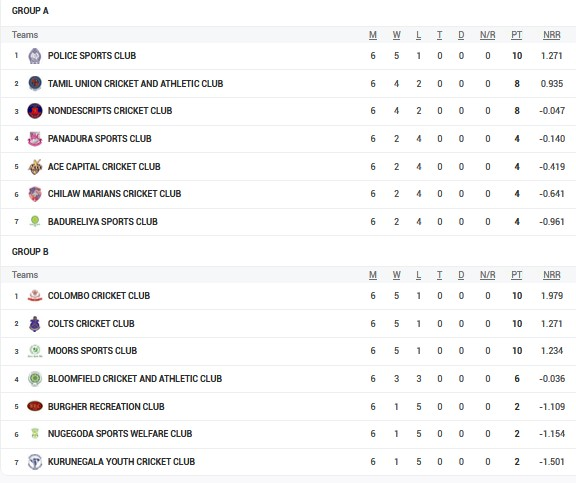Open the Moors Sports Club team link
The width and height of the screenshot is (576, 483).
click(92, 351)
